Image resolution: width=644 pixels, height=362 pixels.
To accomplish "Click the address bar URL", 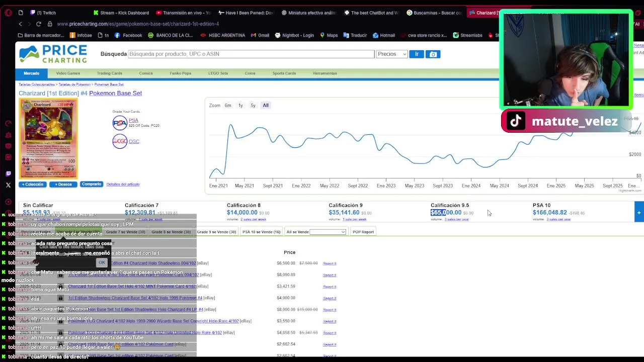I will point(138,24).
